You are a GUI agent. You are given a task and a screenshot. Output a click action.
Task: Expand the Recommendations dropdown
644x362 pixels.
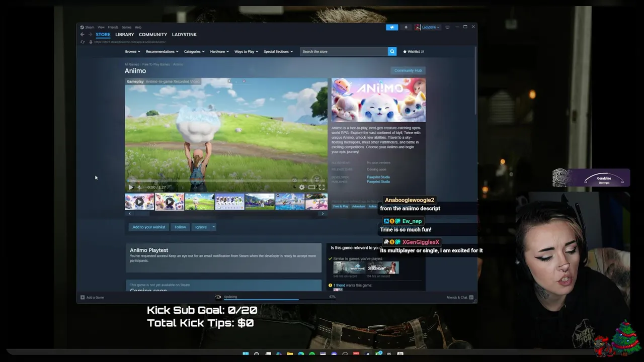(x=162, y=51)
